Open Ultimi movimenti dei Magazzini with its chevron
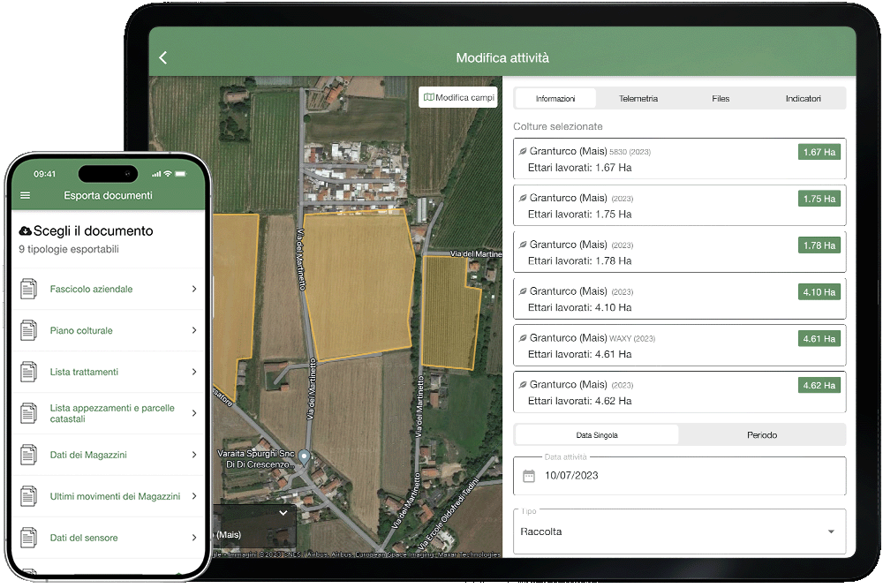The width and height of the screenshot is (883, 588). click(194, 496)
